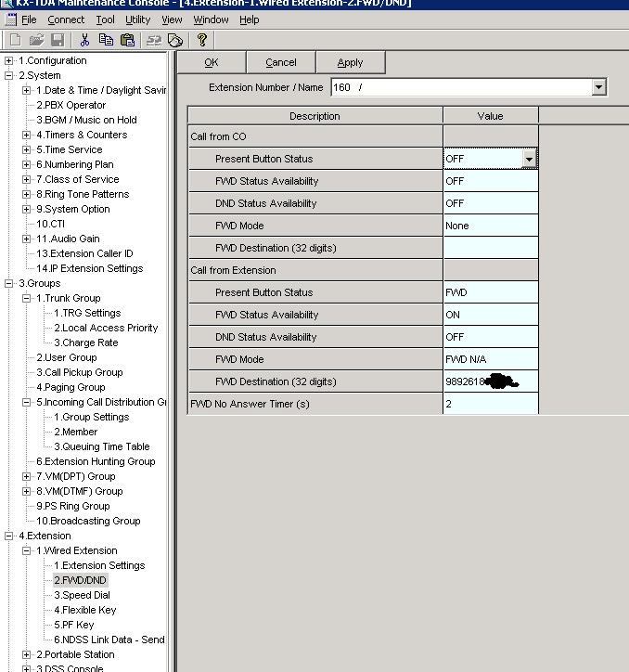The height and width of the screenshot is (672, 629).
Task: Select 3.Charge Rate in the tree
Action: (85, 342)
